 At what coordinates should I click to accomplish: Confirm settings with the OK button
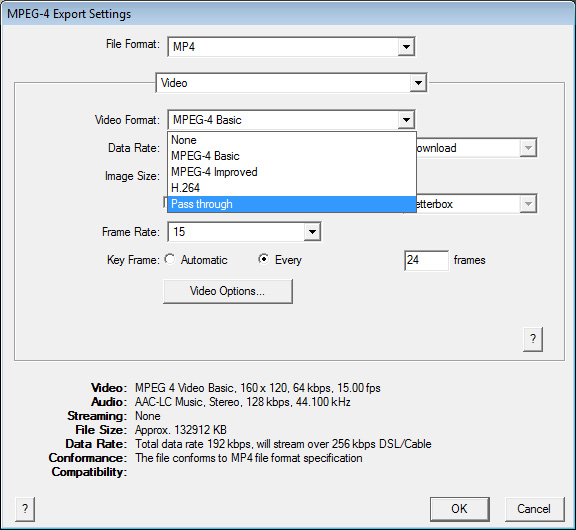460,509
